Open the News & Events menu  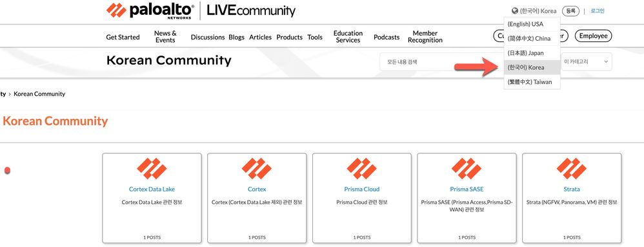(x=165, y=37)
